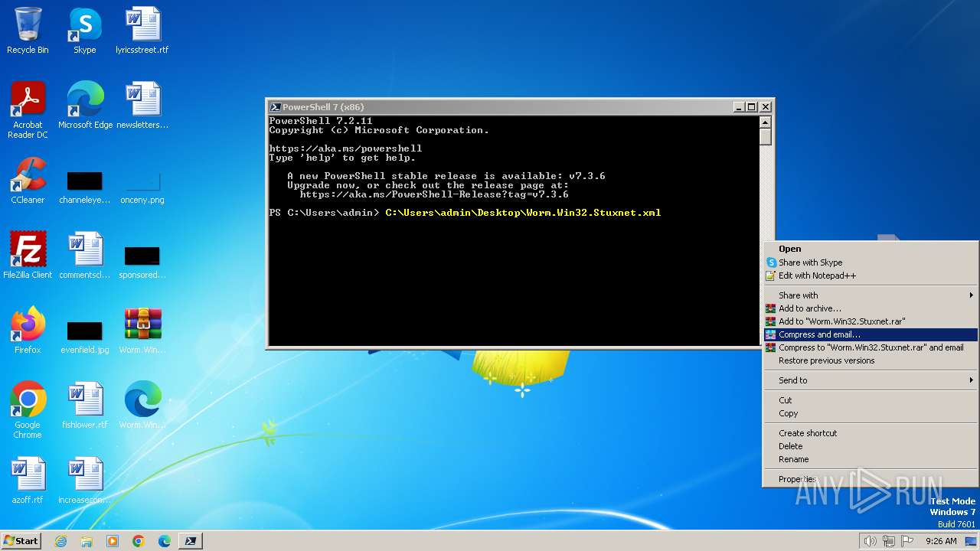The image size is (980, 551).
Task: Open the Firefox desktop shortcut
Action: pyautogui.click(x=28, y=331)
